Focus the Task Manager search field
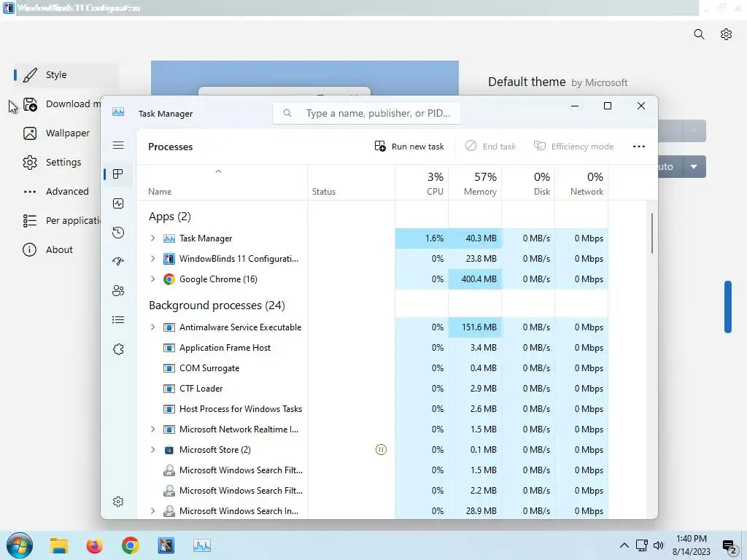This screenshot has height=560, width=747. point(366,113)
